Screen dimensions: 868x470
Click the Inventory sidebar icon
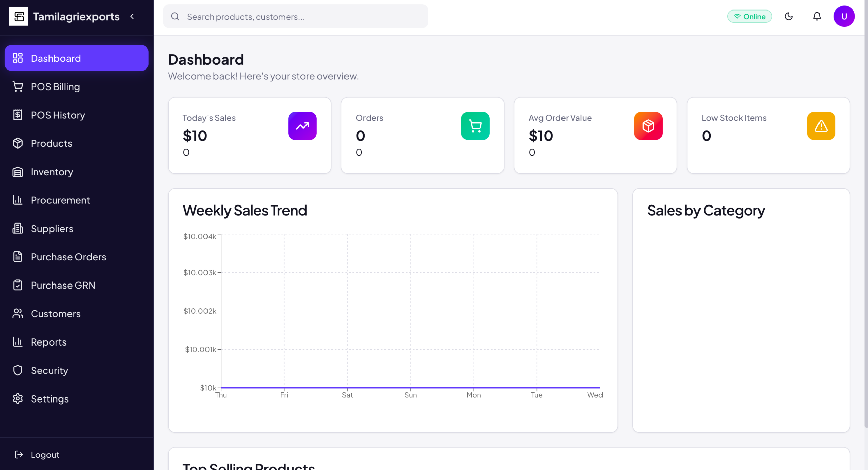18,172
